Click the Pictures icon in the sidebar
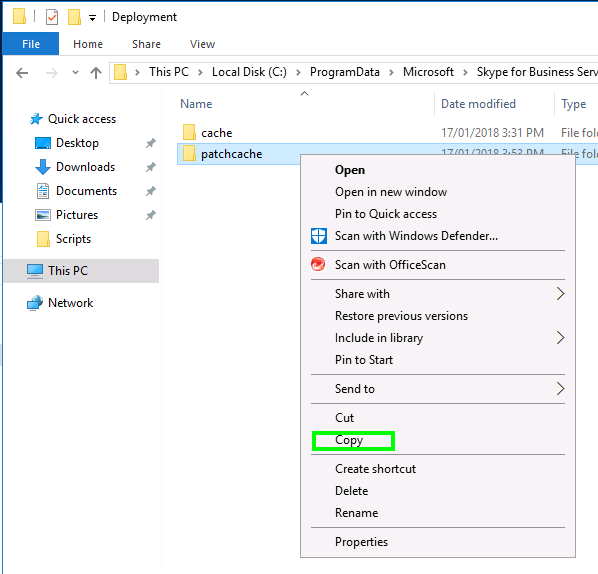The width and height of the screenshot is (598, 574). pyautogui.click(x=43, y=215)
